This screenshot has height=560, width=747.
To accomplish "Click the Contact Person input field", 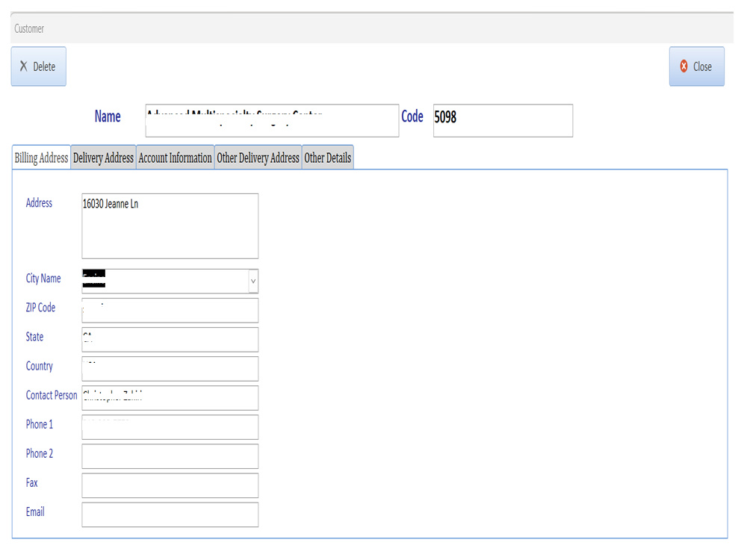I will point(170,398).
